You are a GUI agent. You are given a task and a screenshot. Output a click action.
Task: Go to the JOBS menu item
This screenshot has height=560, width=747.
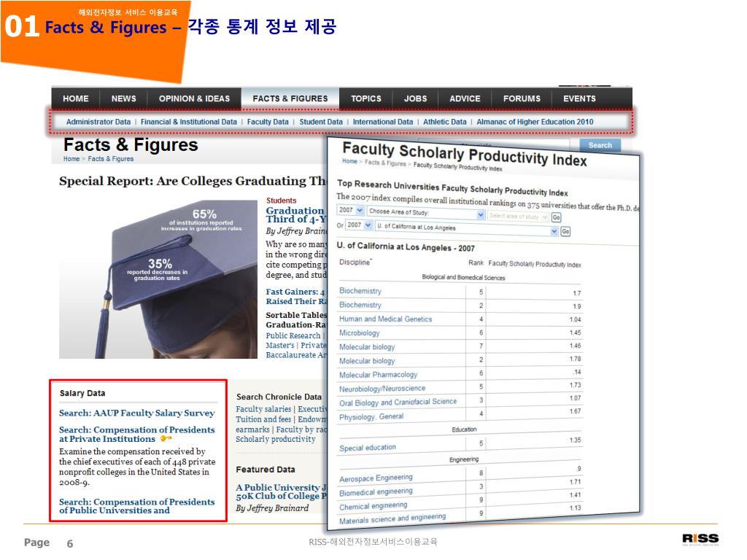[415, 98]
